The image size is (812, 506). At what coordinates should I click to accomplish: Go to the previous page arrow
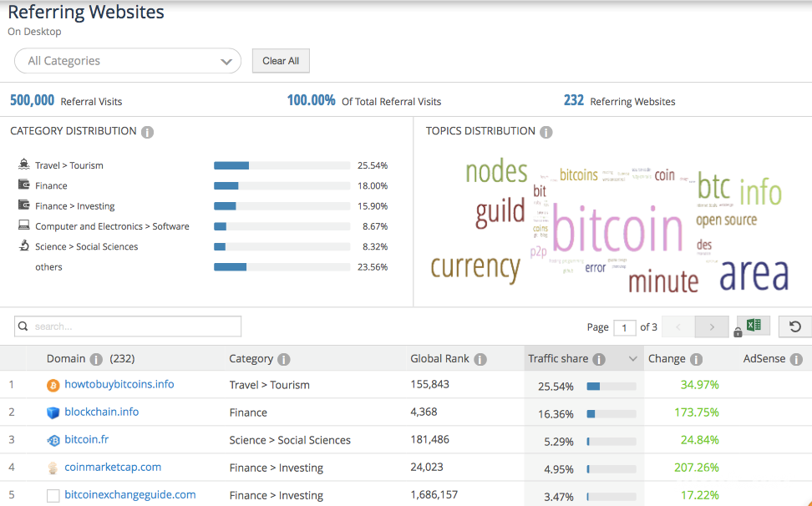coord(678,327)
